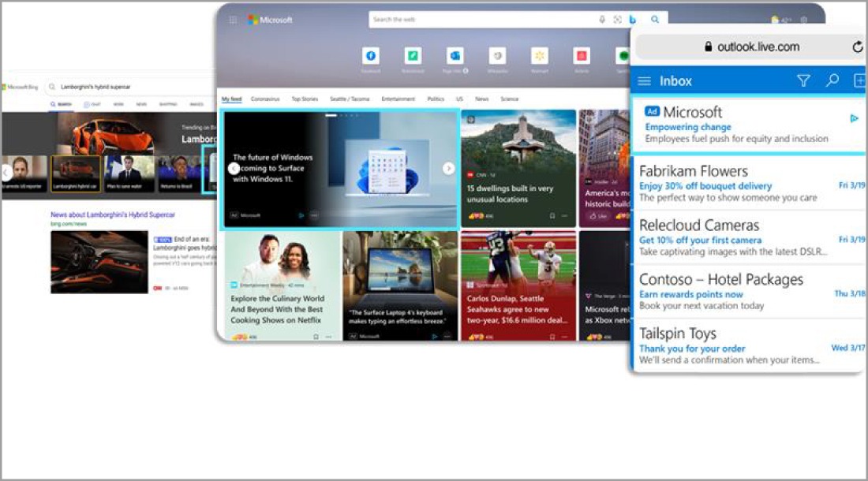Select the Entertainment tab
Viewport: 868px width, 481px height.
[398, 99]
